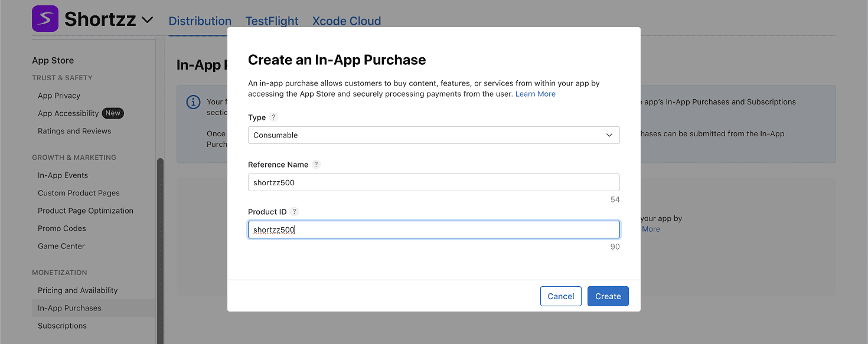Open Subscriptions under Monetization

[x=62, y=326]
